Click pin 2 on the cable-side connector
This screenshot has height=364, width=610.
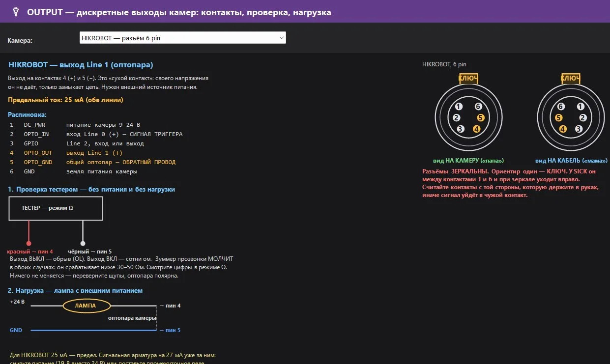[x=583, y=118]
